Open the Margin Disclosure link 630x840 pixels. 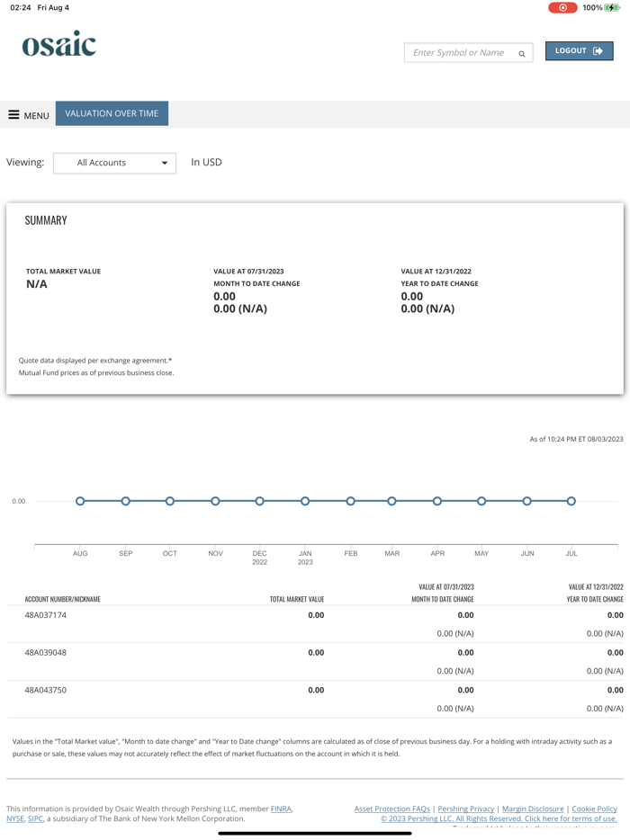click(x=533, y=809)
